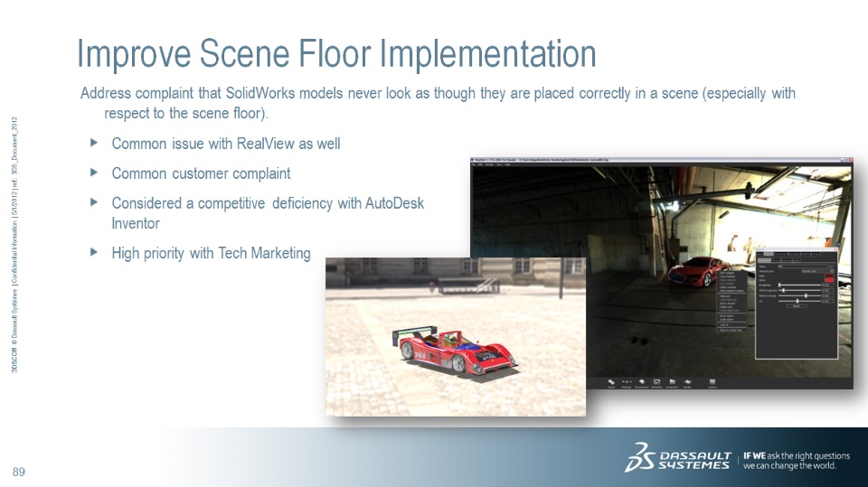Image resolution: width=868 pixels, height=487 pixels.
Task: Click the tagline 'IF WE ask the right questions'
Action: coord(796,456)
